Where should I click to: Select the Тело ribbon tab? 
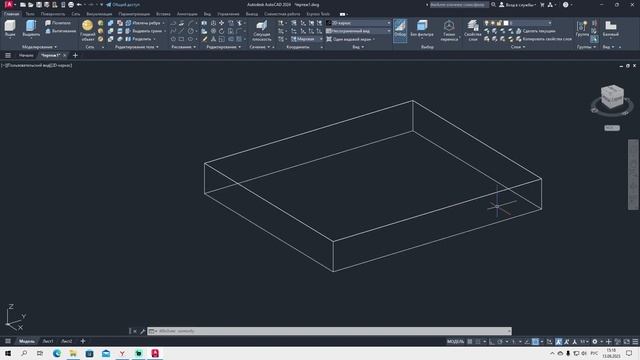click(30, 14)
